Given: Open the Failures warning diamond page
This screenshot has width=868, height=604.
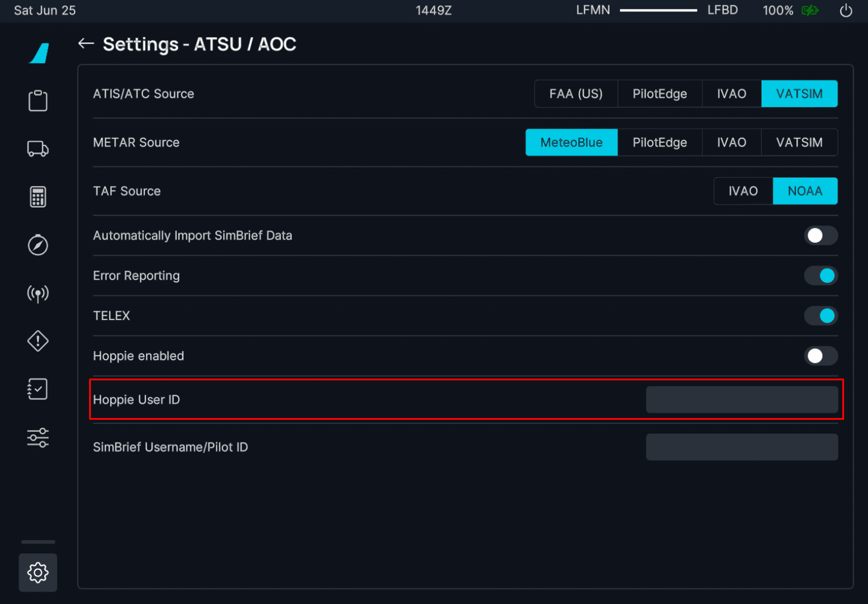Looking at the screenshot, I should 38,341.
